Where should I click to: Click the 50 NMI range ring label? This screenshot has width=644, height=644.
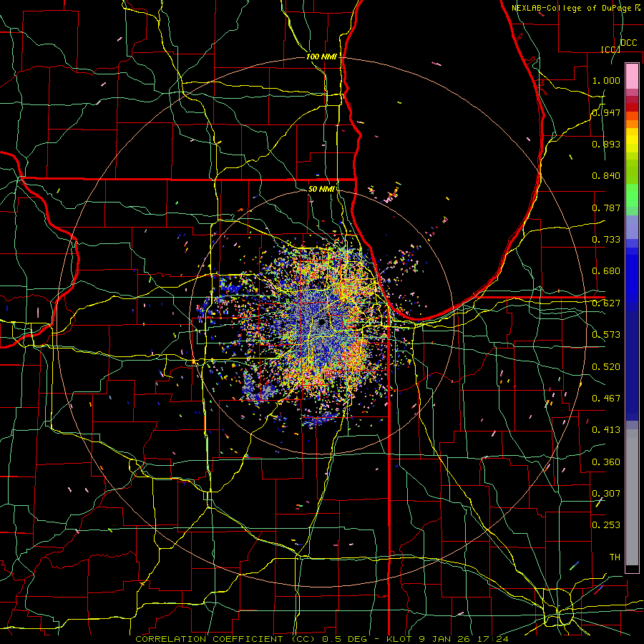321,189
